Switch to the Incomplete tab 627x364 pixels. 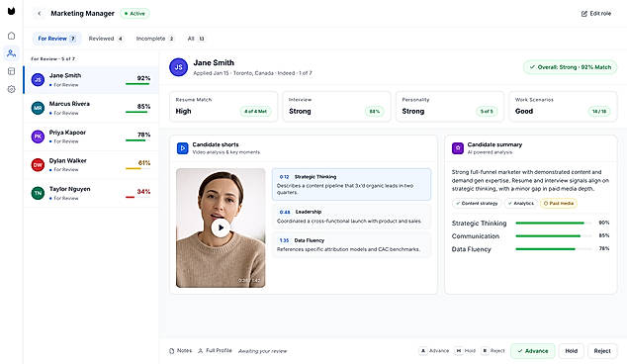[154, 39]
